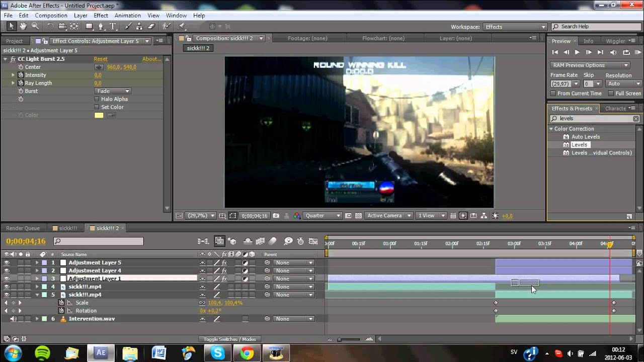Jump to first frame in Preview panel
644x362 pixels.
point(555,52)
